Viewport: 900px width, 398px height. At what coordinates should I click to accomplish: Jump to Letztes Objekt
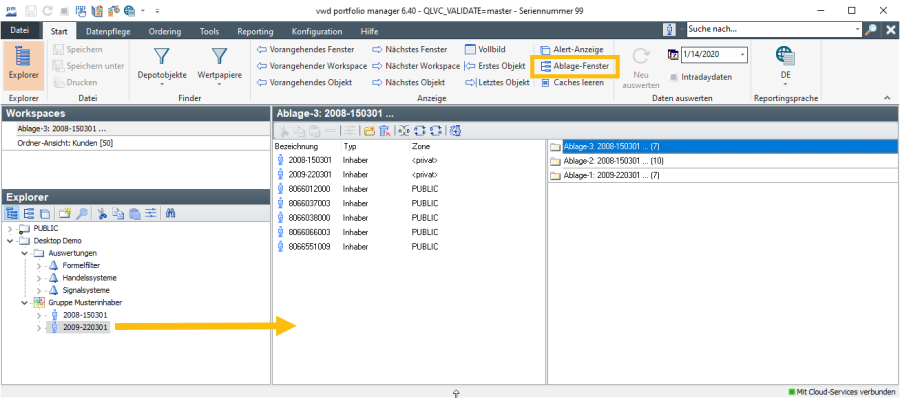click(x=496, y=83)
